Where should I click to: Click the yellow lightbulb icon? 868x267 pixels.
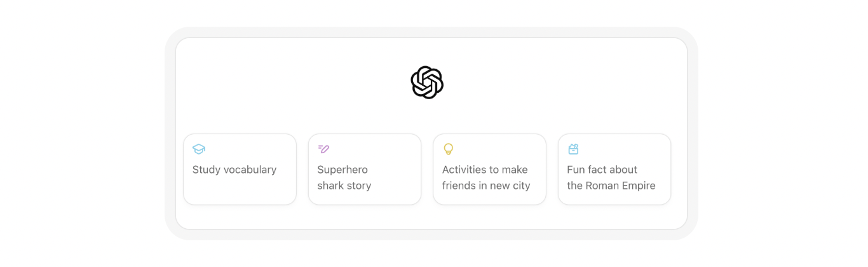point(448,149)
